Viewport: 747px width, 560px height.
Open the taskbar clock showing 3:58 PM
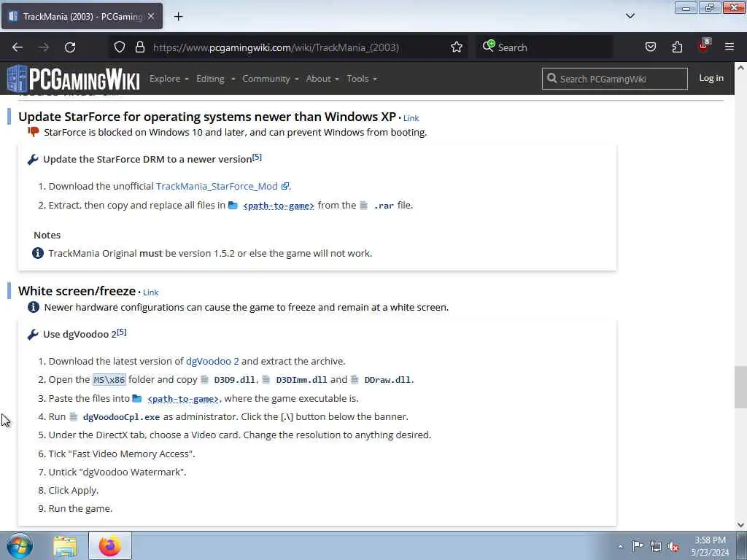point(710,546)
